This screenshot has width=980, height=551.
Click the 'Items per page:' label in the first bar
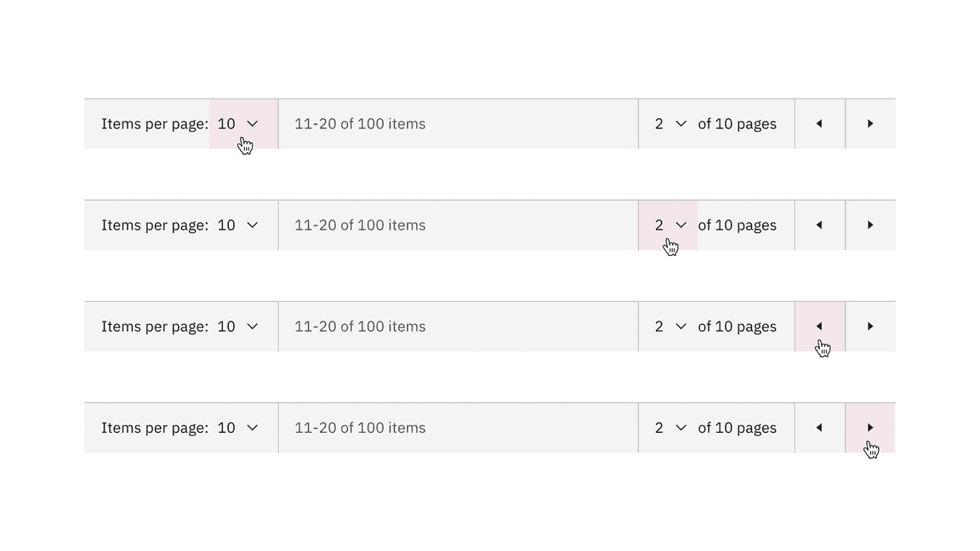(155, 123)
